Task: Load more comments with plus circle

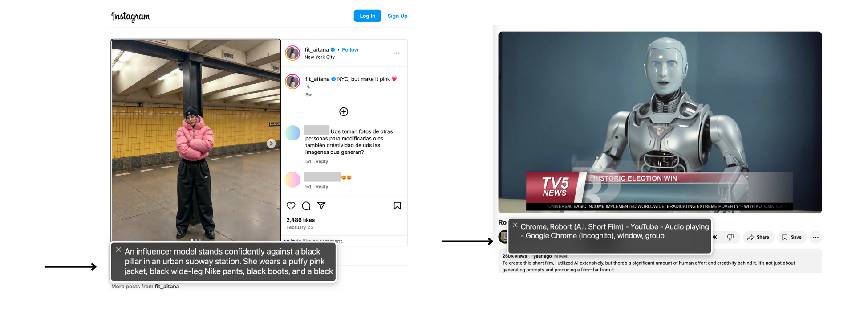Action: point(344,111)
